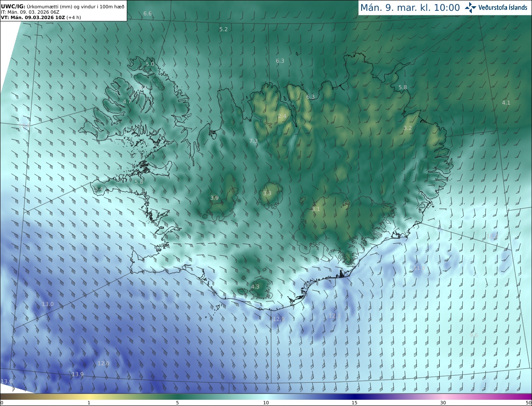Click the map value 4.3

point(255,287)
